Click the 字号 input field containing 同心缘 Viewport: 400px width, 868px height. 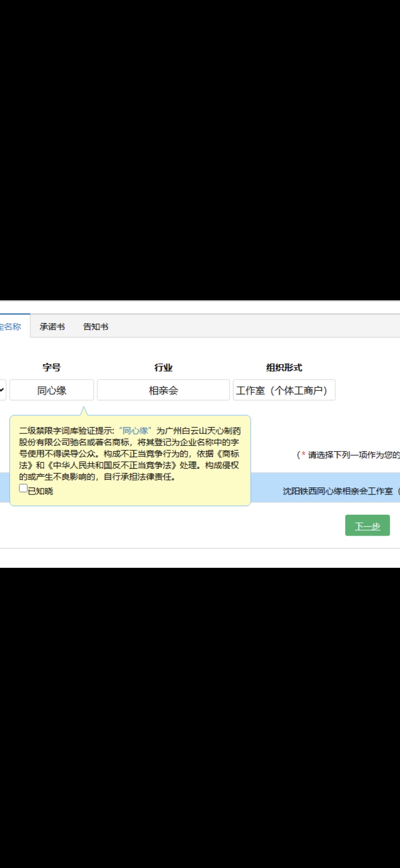tap(52, 390)
